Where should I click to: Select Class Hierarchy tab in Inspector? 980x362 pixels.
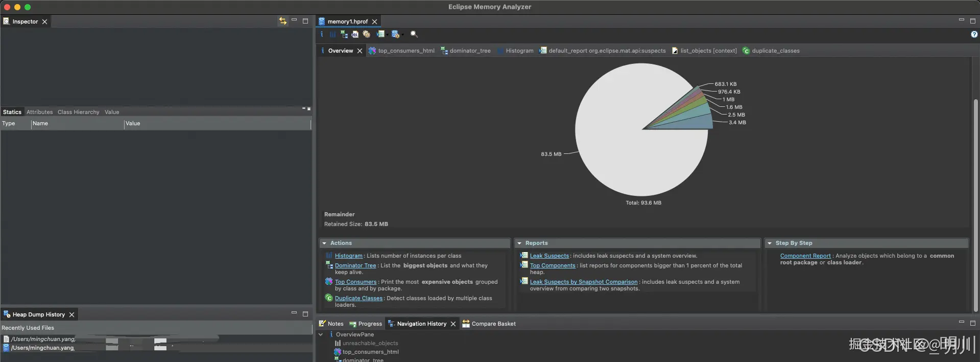click(x=79, y=112)
